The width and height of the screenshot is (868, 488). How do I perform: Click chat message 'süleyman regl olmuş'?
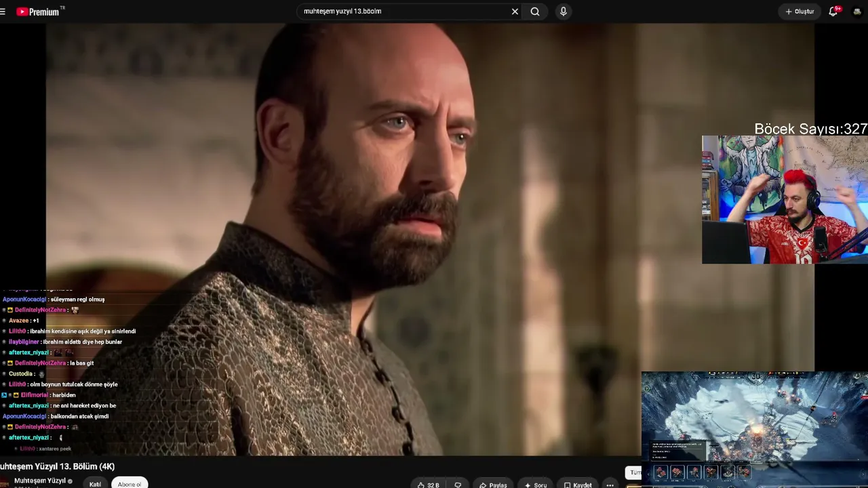(x=77, y=300)
